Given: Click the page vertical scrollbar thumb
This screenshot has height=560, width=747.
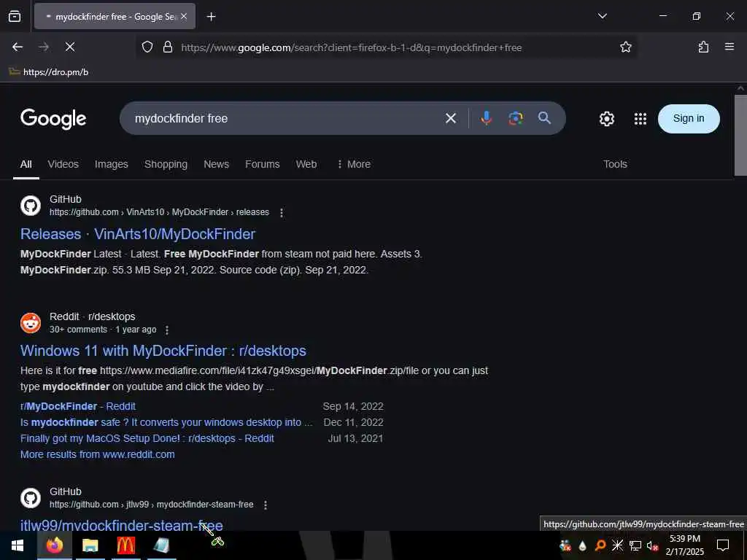Looking at the screenshot, I should click(x=740, y=135).
